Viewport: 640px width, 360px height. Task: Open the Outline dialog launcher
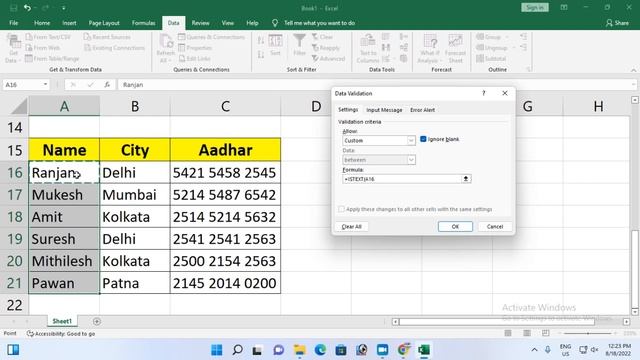click(529, 69)
